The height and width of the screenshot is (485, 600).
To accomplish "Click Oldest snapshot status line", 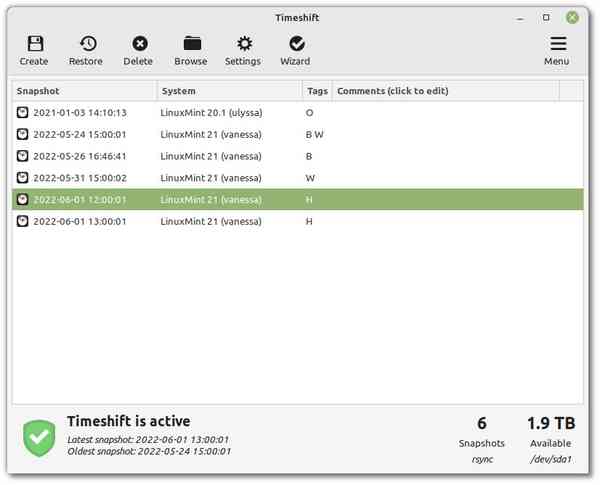I will click(x=149, y=451).
